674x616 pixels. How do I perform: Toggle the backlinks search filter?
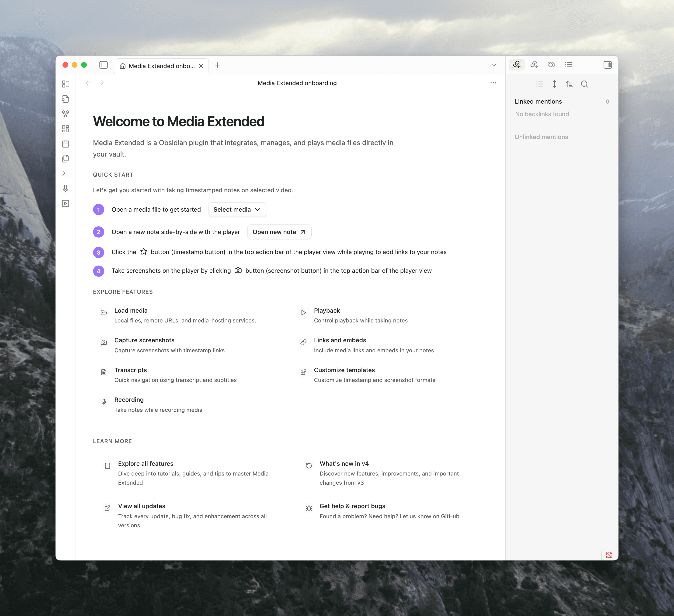(584, 84)
